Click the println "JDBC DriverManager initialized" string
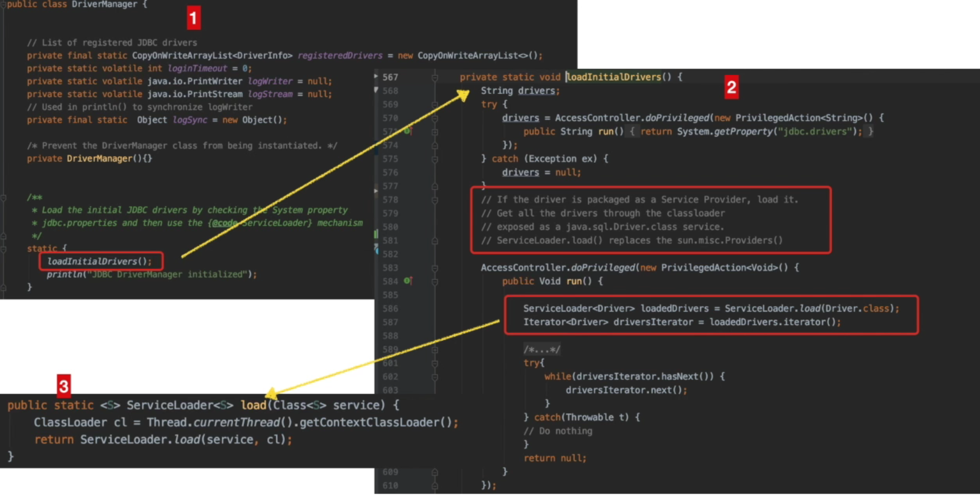The width and height of the screenshot is (980, 497). coord(169,274)
